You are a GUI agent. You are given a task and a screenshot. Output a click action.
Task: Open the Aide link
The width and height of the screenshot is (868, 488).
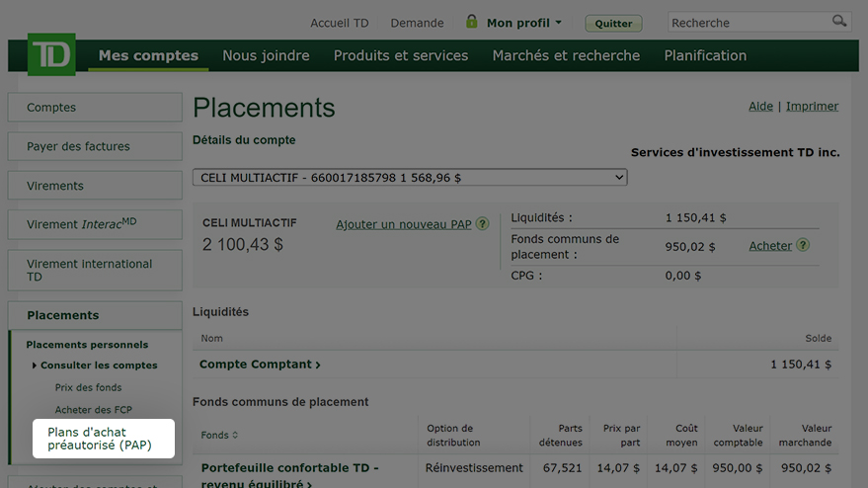[x=760, y=107]
